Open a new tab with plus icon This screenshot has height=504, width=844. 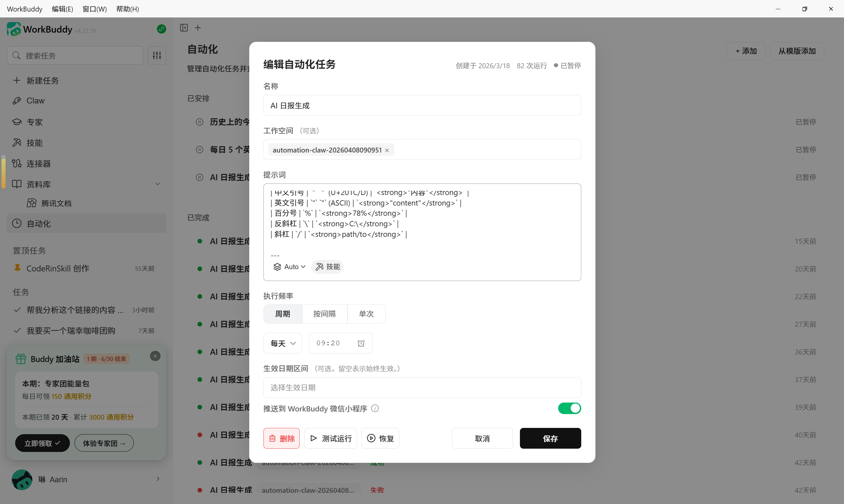tap(198, 28)
